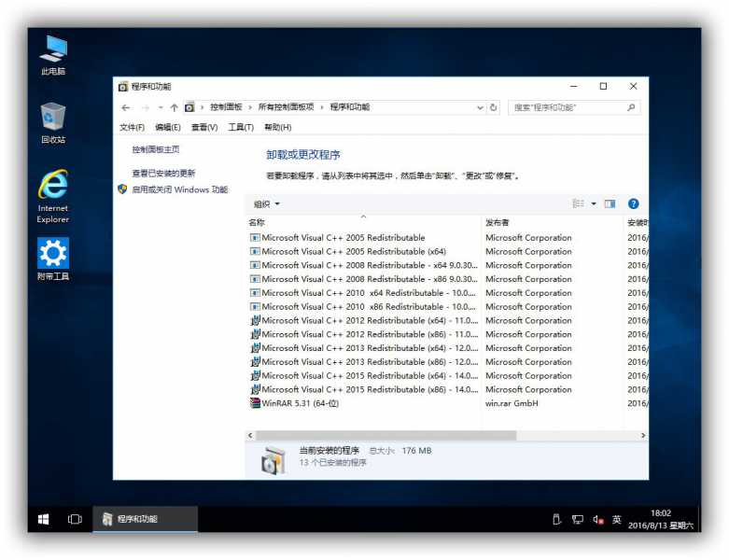
Task: Activate 程序和功能 taskbar button
Action: point(145,519)
